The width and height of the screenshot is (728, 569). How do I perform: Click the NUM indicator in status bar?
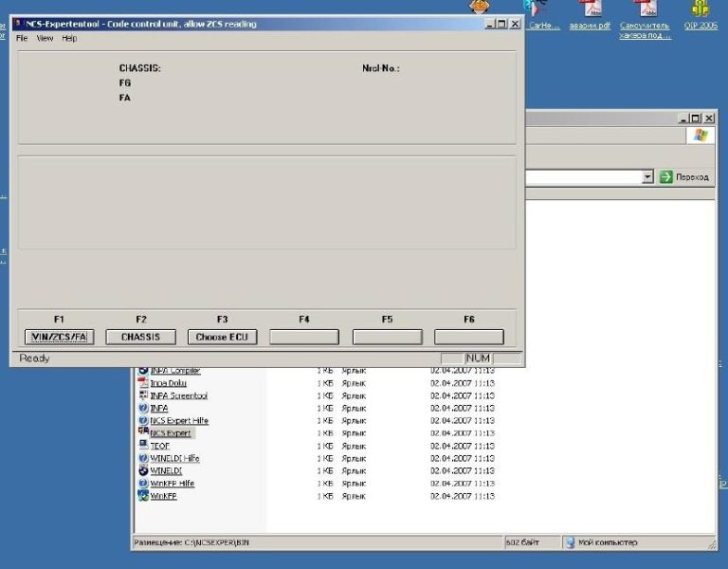pos(478,358)
